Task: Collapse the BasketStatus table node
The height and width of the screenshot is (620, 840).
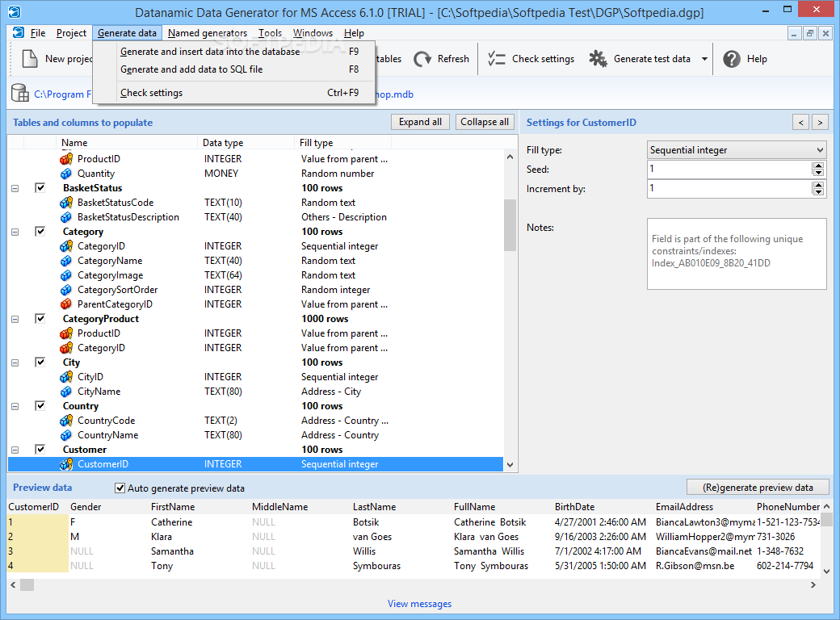Action: click(15, 188)
